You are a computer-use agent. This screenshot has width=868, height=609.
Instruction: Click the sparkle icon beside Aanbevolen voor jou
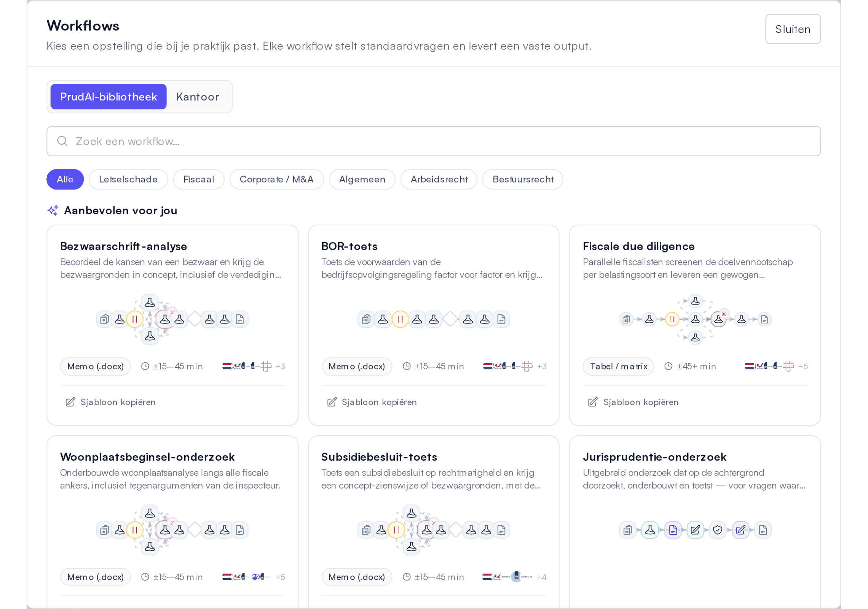coord(53,210)
